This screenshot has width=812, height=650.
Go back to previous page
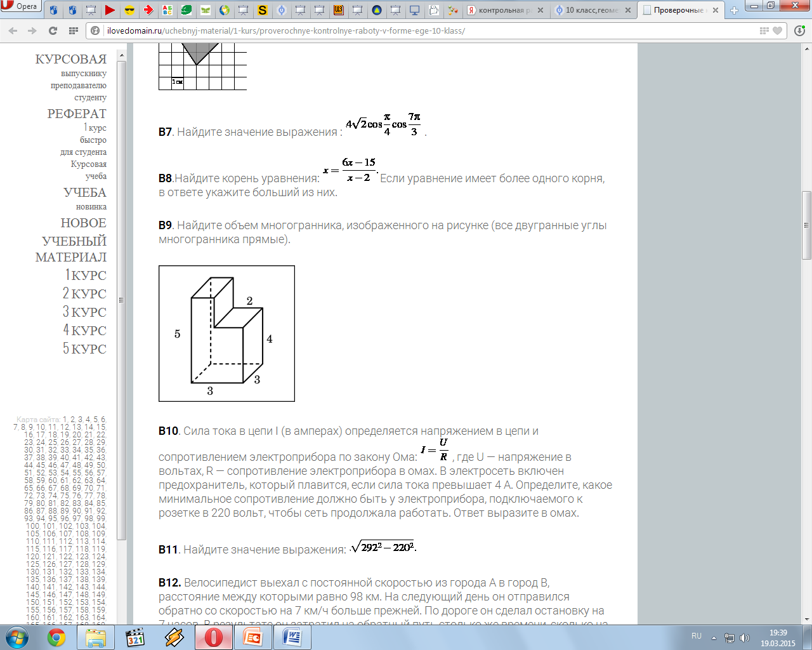click(13, 30)
